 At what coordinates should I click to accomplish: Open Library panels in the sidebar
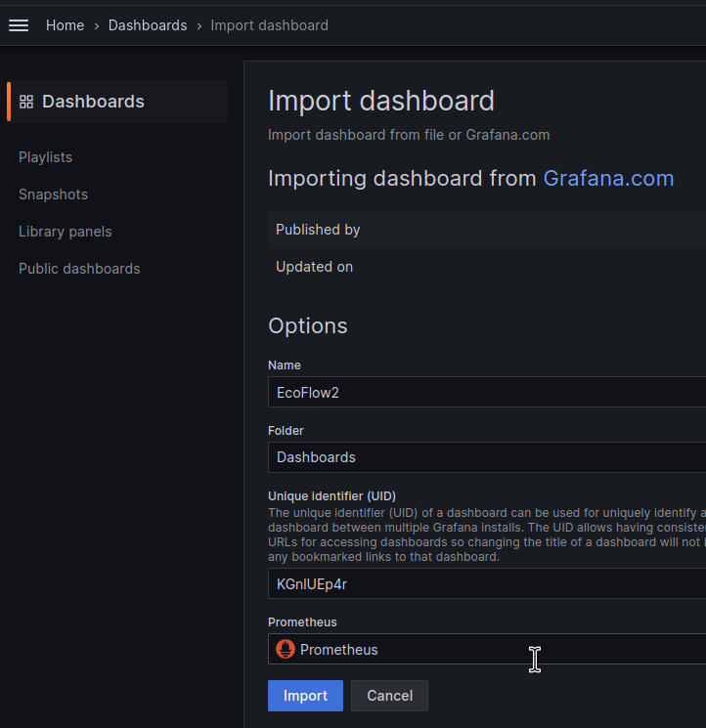pos(65,232)
